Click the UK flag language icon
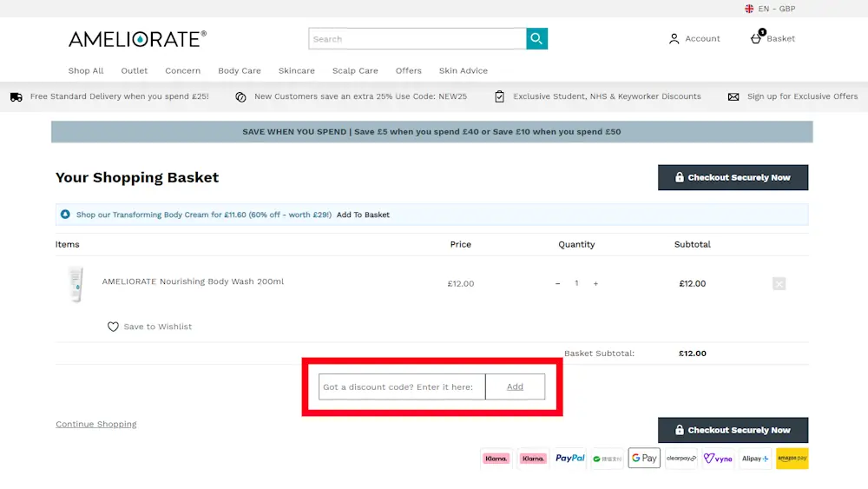Image resolution: width=868 pixels, height=489 pixels. [749, 9]
